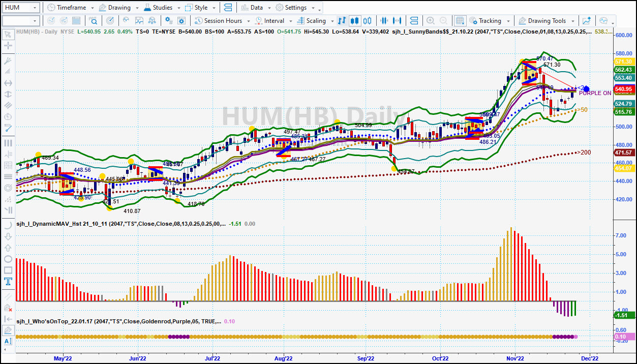Zoom in on the chart
Screen dimensions: 637x364
[430, 21]
